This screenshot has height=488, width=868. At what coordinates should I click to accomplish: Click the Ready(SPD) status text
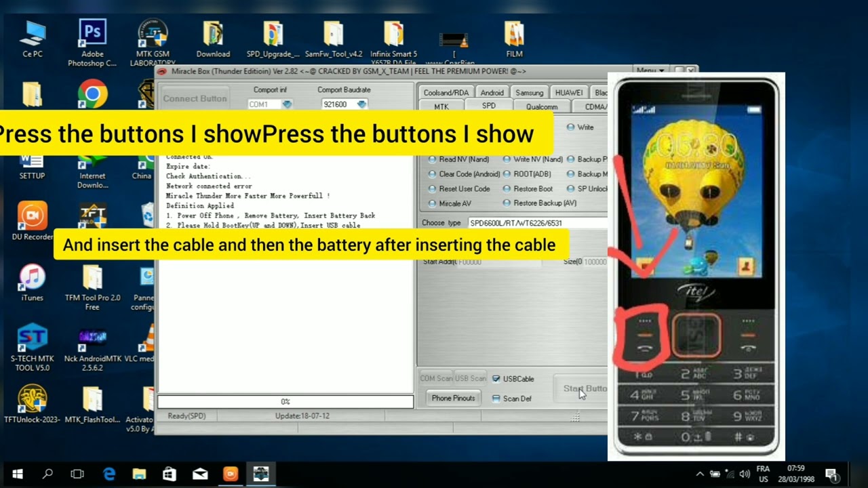(x=186, y=415)
